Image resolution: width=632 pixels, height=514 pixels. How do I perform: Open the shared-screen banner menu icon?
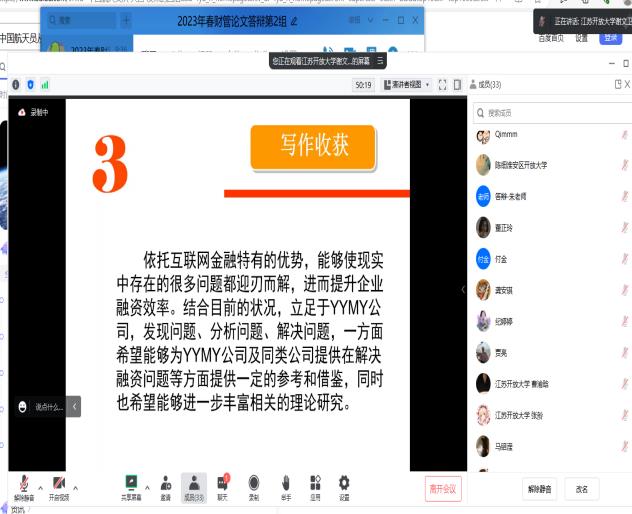[x=380, y=61]
